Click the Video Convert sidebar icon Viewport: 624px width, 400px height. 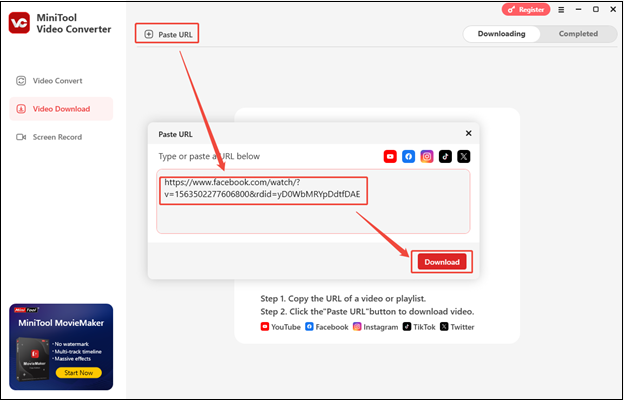pos(21,81)
